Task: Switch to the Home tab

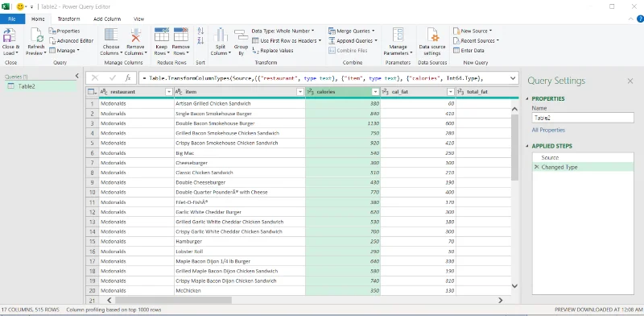Action: 38,19
